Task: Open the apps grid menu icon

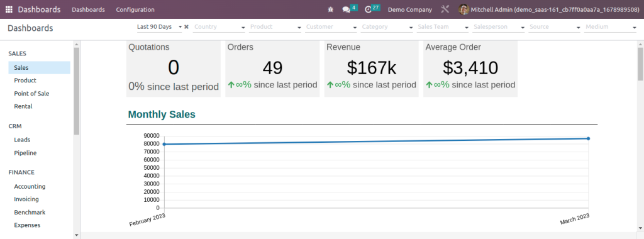Action: tap(9, 9)
